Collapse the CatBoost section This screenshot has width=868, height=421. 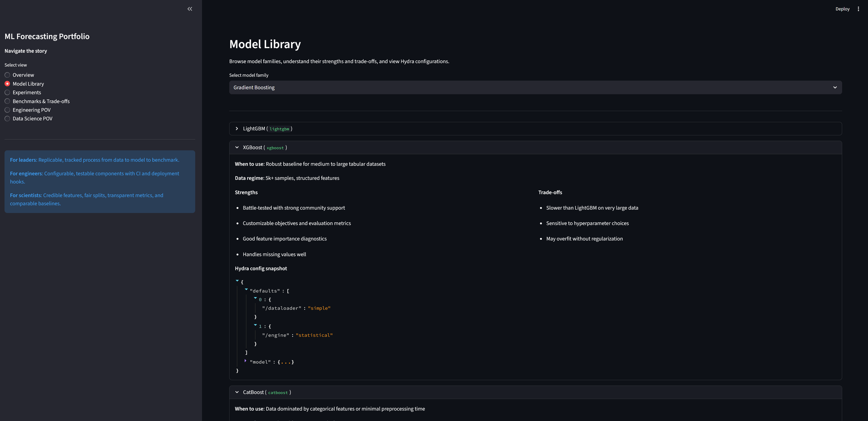(535, 392)
